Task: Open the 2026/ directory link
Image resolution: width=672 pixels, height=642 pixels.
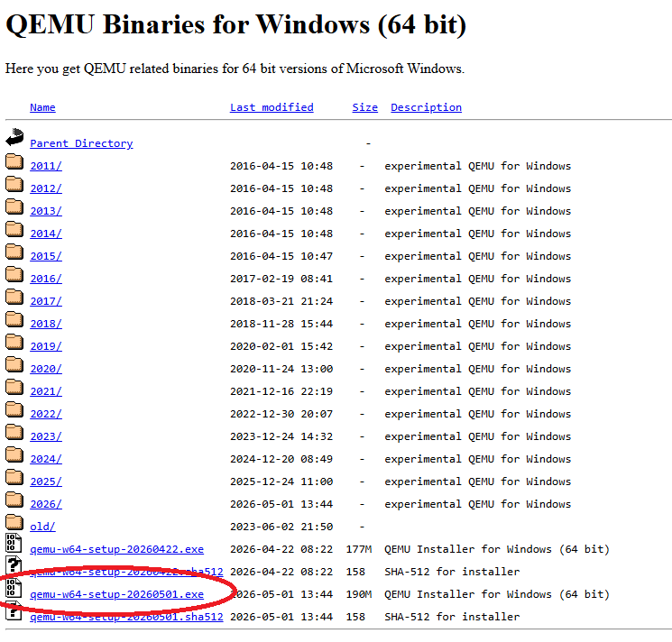Action: (x=46, y=505)
